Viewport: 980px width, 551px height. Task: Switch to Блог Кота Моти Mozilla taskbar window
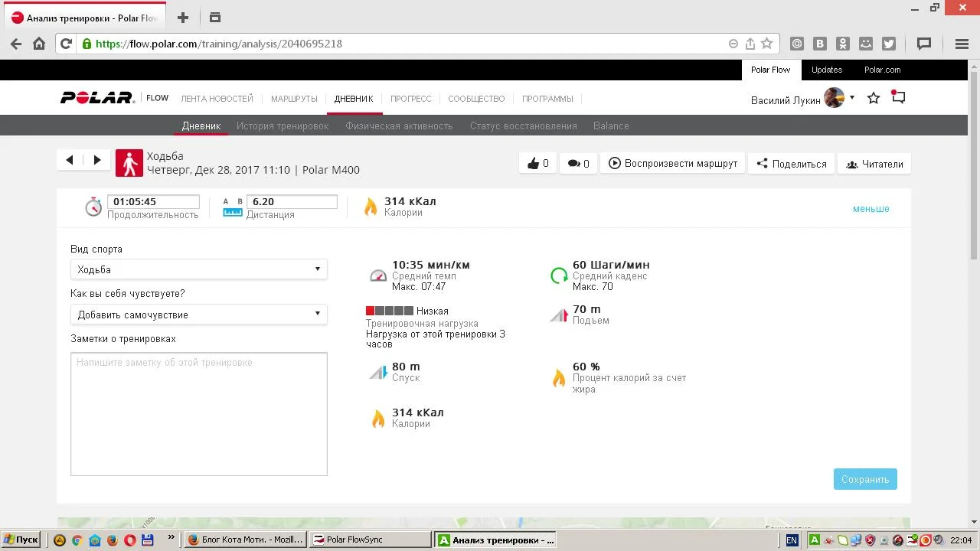pyautogui.click(x=246, y=540)
